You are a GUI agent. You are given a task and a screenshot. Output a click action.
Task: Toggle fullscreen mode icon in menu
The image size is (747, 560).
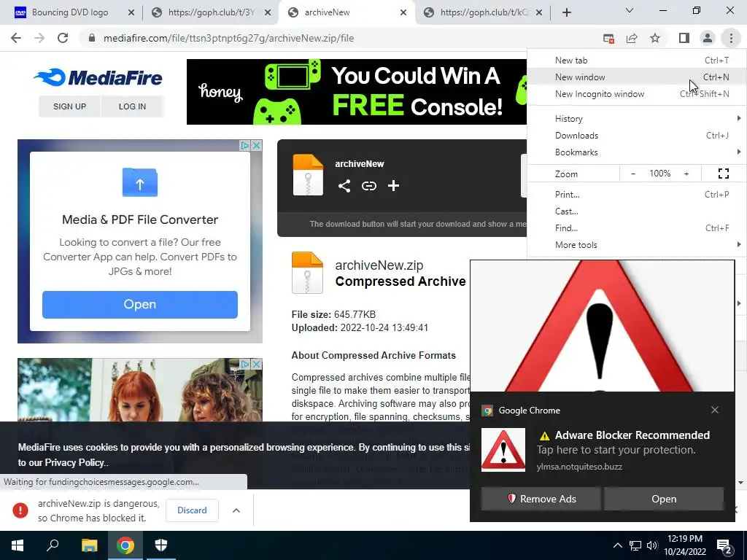[x=723, y=174]
